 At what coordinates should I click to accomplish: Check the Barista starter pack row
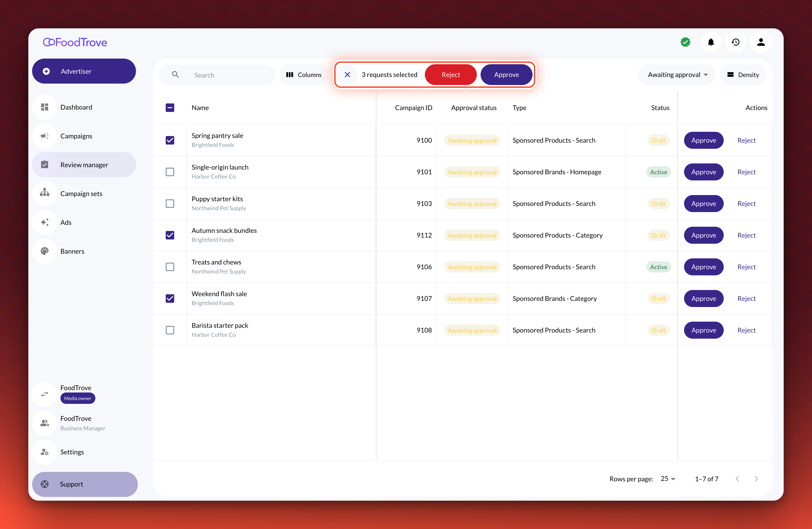click(170, 330)
